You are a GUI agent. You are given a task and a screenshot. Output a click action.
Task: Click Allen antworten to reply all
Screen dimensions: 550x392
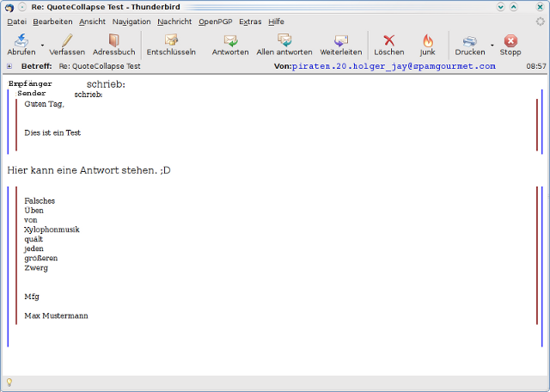(284, 40)
